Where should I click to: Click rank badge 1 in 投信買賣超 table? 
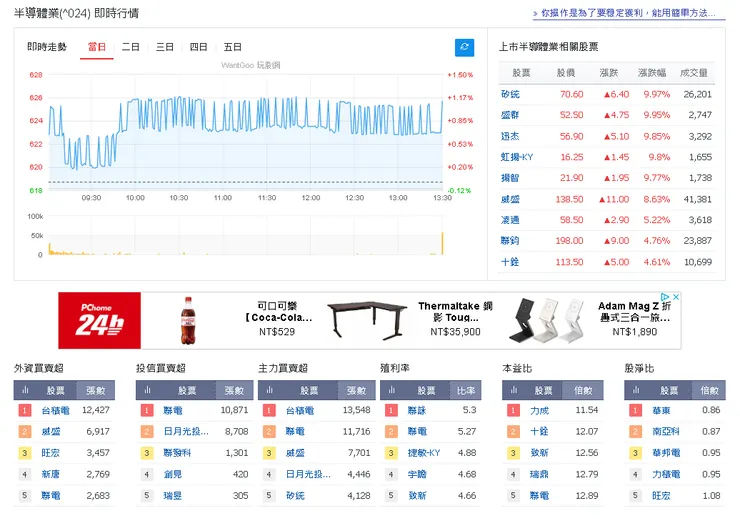point(147,410)
